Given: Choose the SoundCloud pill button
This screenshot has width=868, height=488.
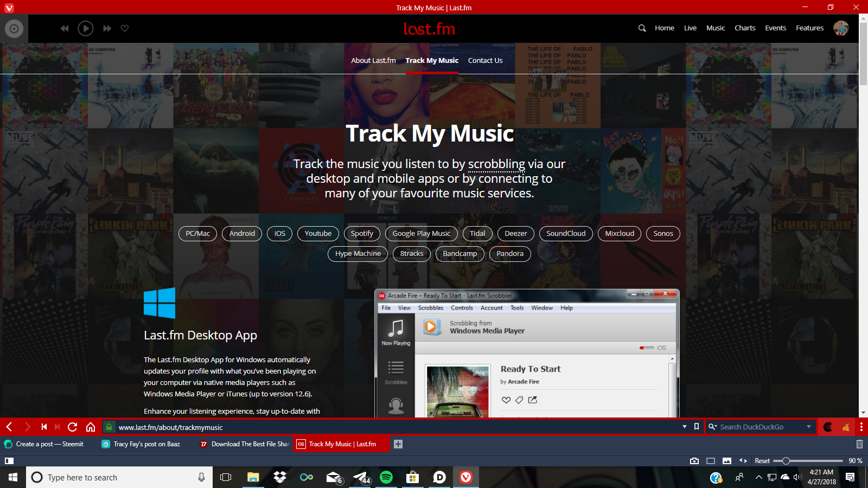Looking at the screenshot, I should pyautogui.click(x=566, y=234).
